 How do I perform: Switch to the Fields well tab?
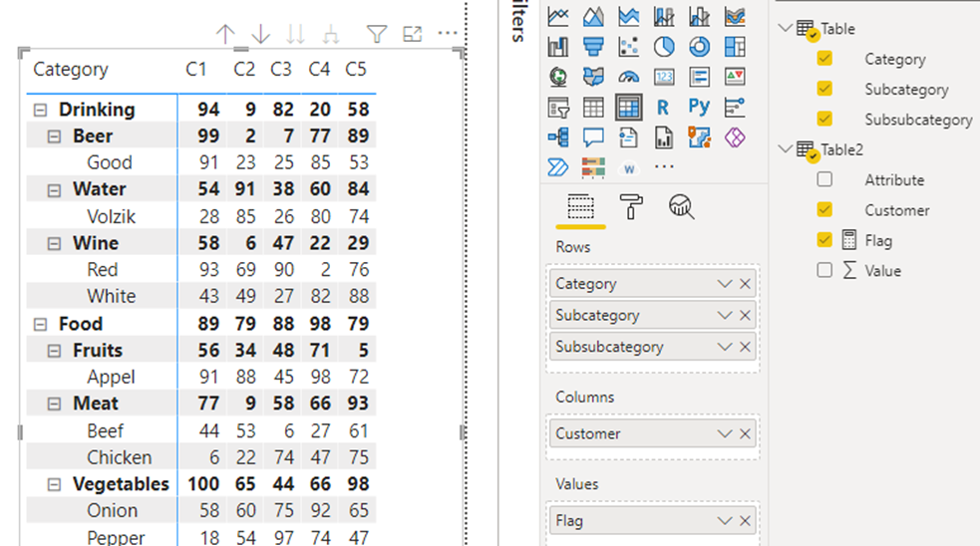[580, 207]
